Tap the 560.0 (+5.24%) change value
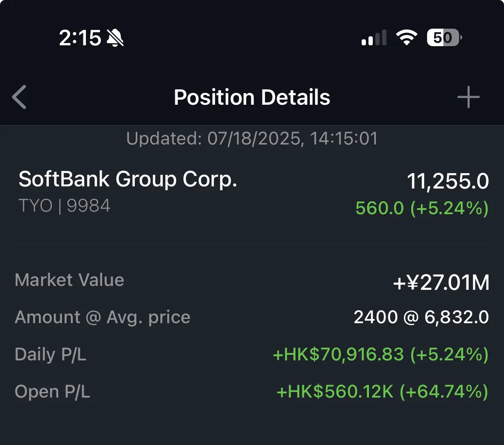Image resolution: width=504 pixels, height=445 pixels. tap(422, 208)
